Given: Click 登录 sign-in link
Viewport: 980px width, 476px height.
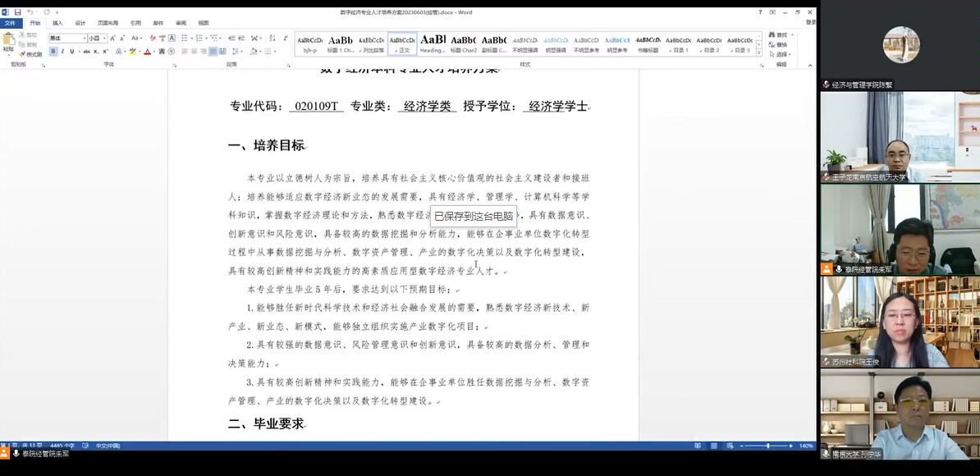Looking at the screenshot, I should 810,23.
